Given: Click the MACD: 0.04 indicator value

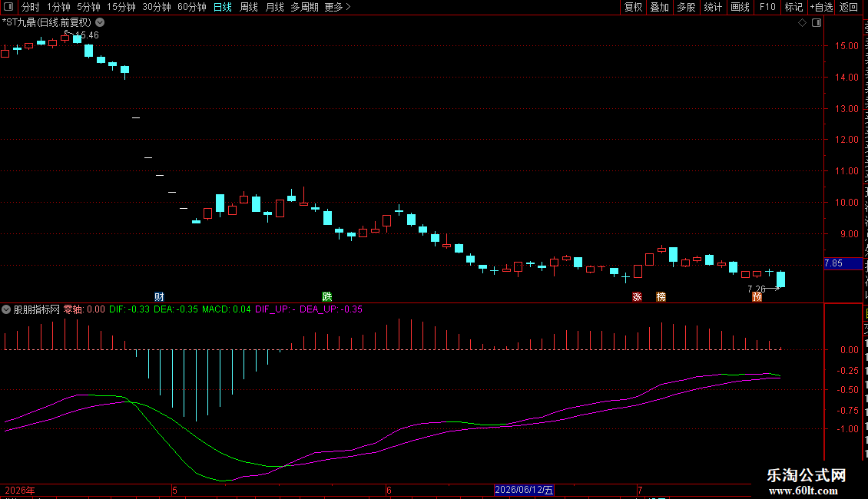Looking at the screenshot, I should (x=226, y=310).
